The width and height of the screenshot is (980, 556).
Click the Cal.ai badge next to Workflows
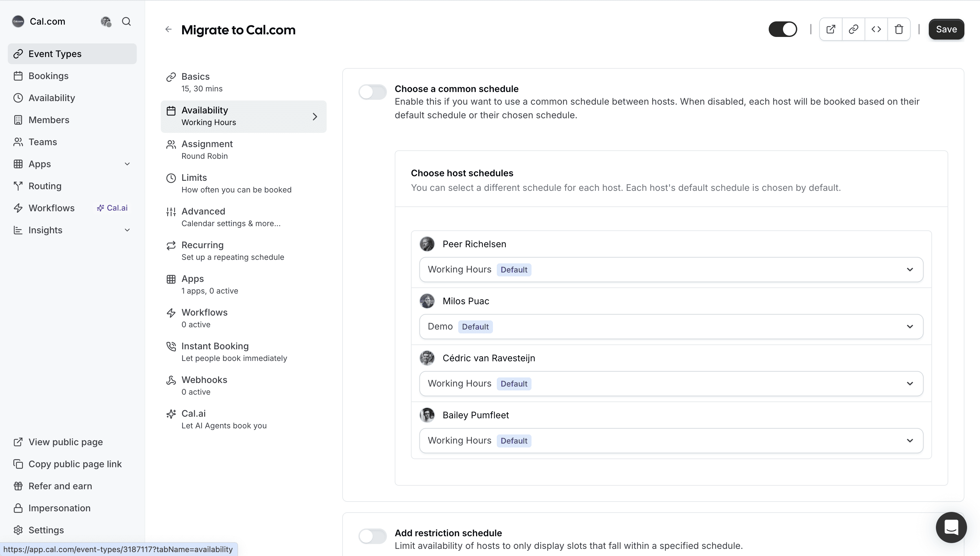(112, 208)
